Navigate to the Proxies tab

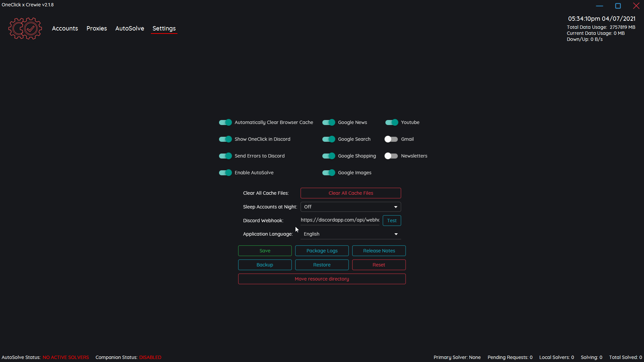point(96,28)
